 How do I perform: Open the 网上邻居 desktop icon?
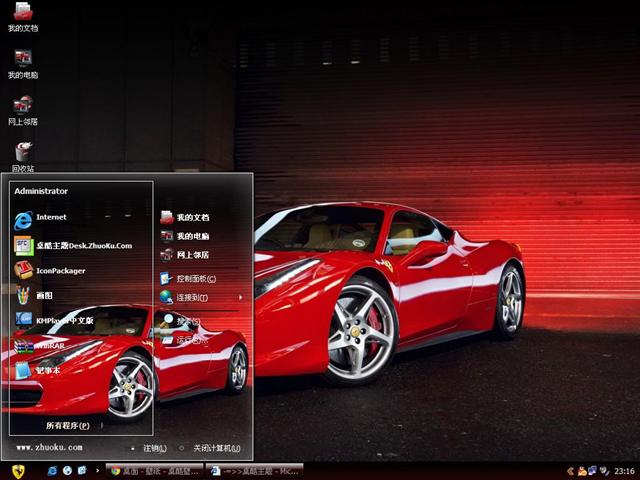(x=23, y=111)
